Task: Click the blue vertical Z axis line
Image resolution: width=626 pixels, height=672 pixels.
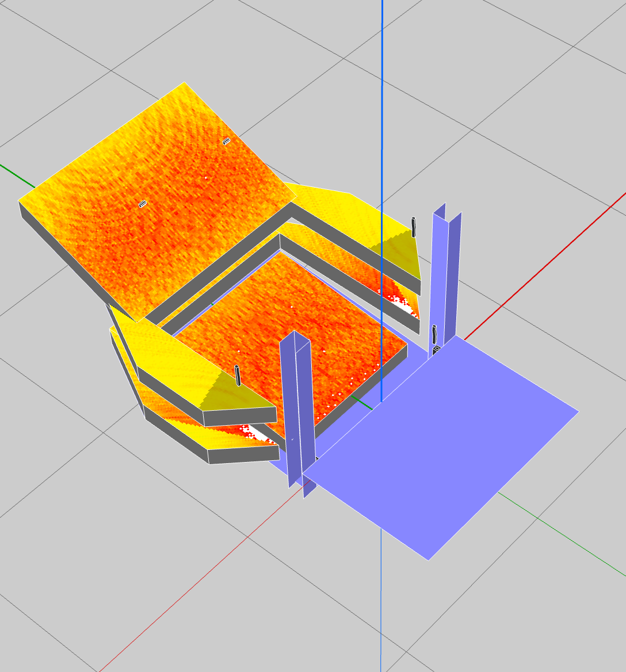Action: point(382,115)
